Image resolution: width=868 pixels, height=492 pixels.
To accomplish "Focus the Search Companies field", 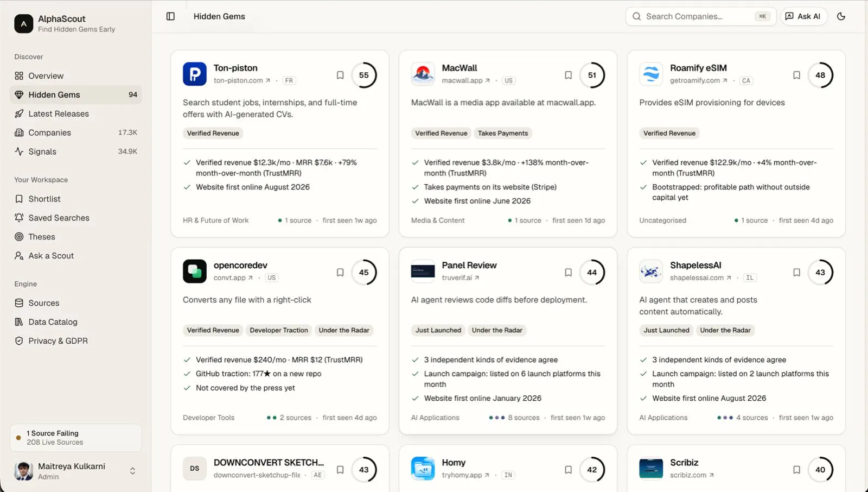I will click(x=700, y=16).
